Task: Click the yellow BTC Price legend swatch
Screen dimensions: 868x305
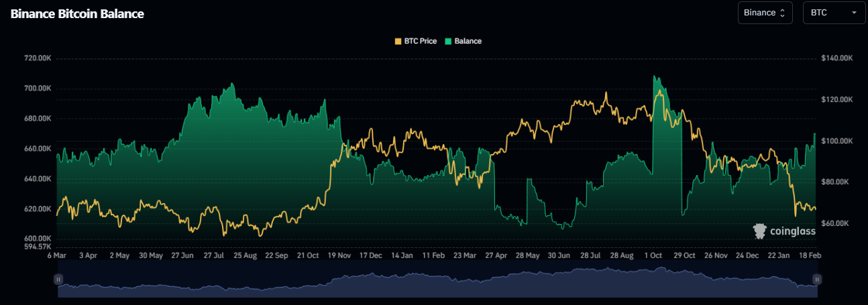Action: tap(398, 41)
